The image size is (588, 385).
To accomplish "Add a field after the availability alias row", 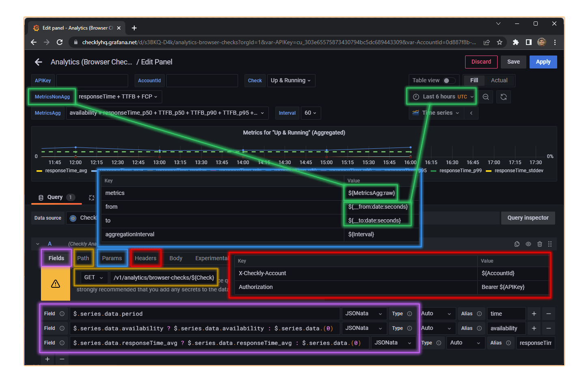I will pyautogui.click(x=534, y=328).
